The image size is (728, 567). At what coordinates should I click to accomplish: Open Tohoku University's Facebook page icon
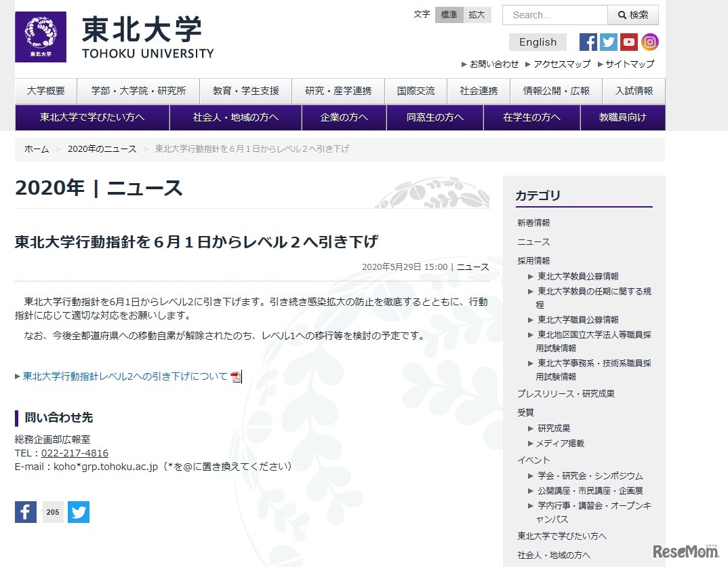tap(588, 42)
